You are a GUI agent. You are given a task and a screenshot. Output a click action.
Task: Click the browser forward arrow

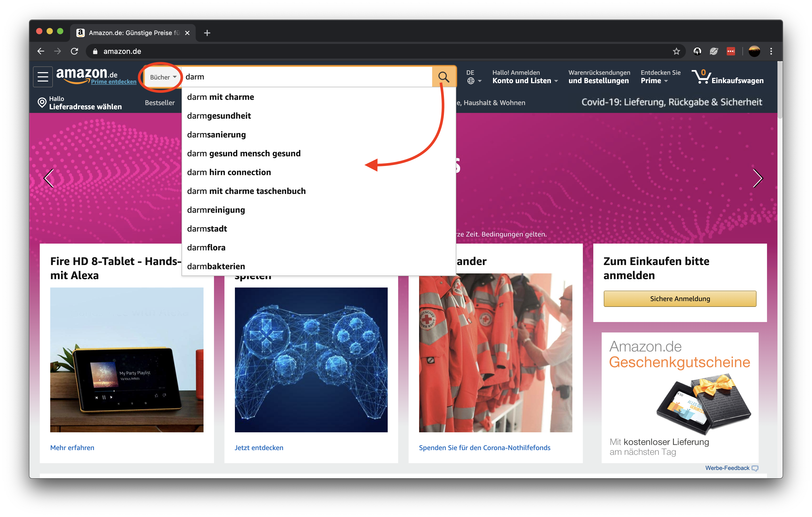tap(58, 51)
